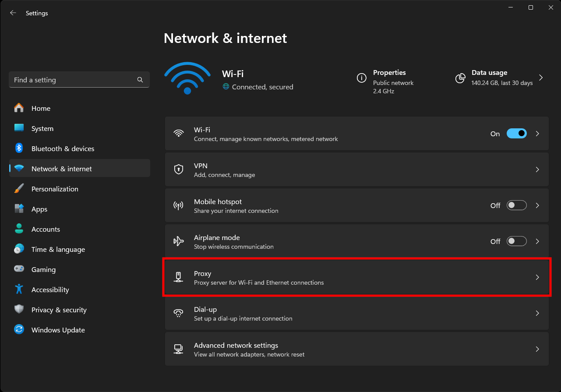Switch on Airplane mode toggle

point(516,241)
